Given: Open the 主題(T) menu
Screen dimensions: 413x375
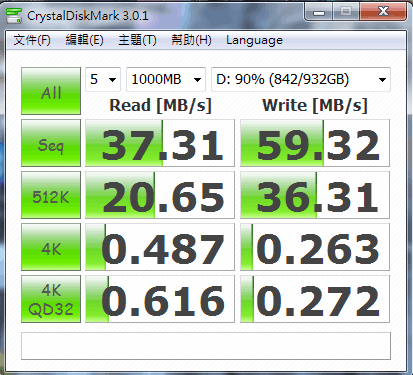Looking at the screenshot, I should [137, 40].
